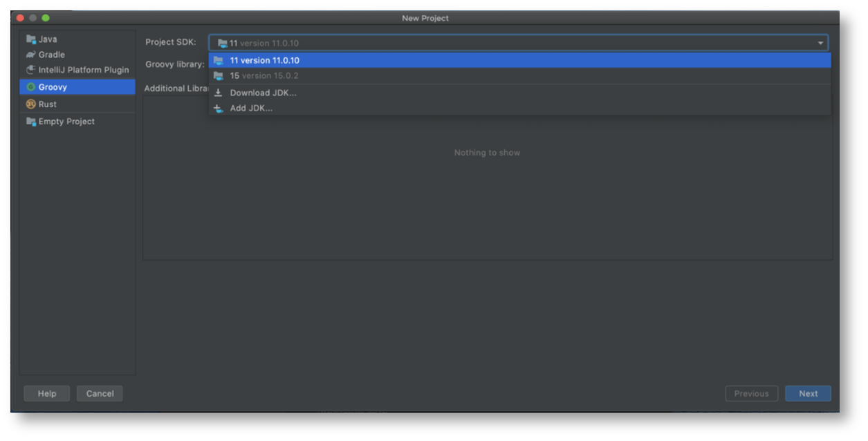Choose Add JDK... option
Viewport: 868px width, 441px height.
click(519, 108)
